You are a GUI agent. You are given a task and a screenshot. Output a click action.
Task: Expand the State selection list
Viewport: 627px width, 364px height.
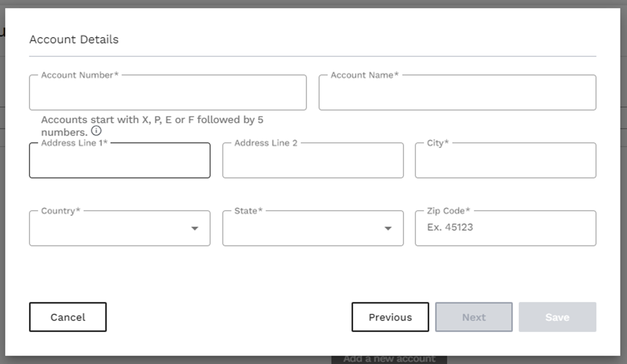(x=387, y=228)
